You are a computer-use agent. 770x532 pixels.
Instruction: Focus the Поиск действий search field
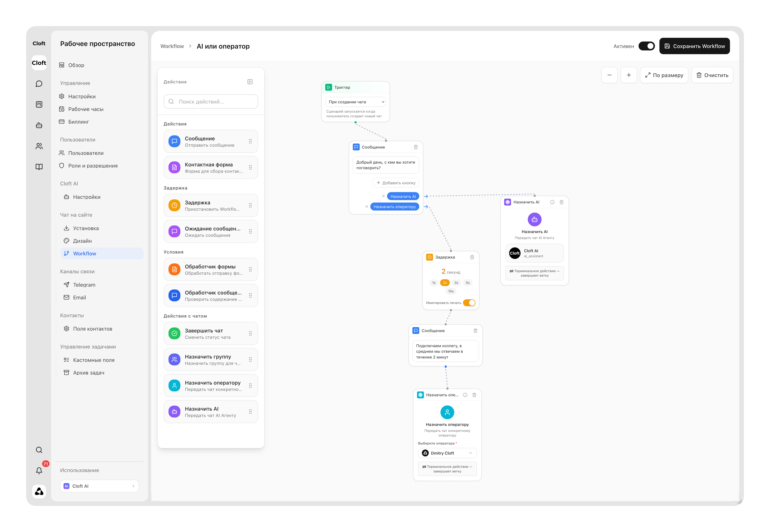click(211, 101)
